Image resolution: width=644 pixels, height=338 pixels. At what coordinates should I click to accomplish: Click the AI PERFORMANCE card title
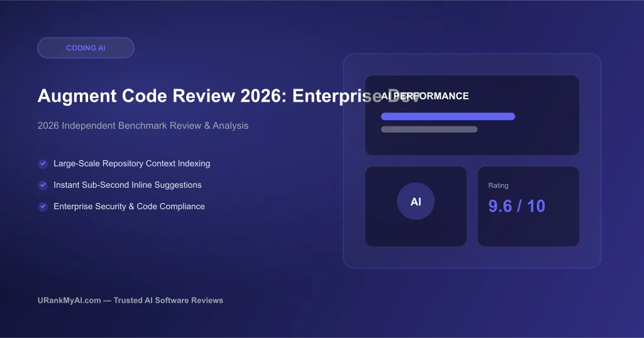click(425, 96)
